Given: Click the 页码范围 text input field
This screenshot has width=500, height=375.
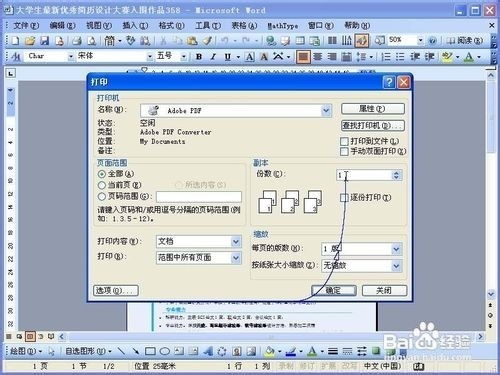Looking at the screenshot, I should click(x=199, y=196).
